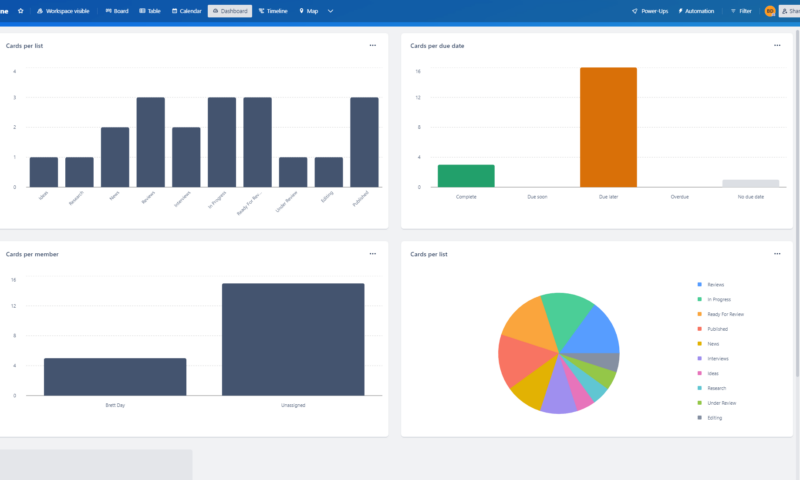The image size is (800, 480).
Task: Click the orange member avatar
Action: [x=770, y=11]
